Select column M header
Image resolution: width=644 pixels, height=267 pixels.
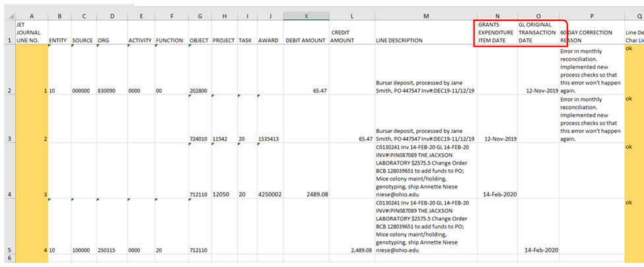pos(425,15)
